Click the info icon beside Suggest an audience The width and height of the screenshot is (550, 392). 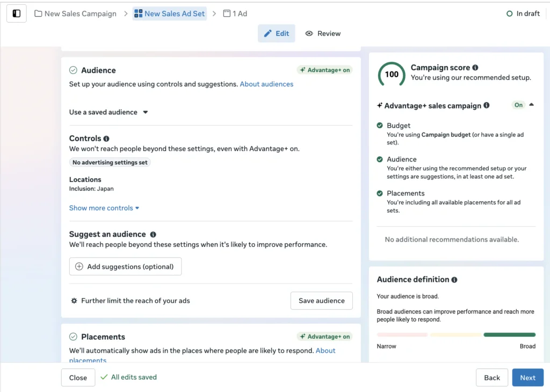click(x=153, y=235)
